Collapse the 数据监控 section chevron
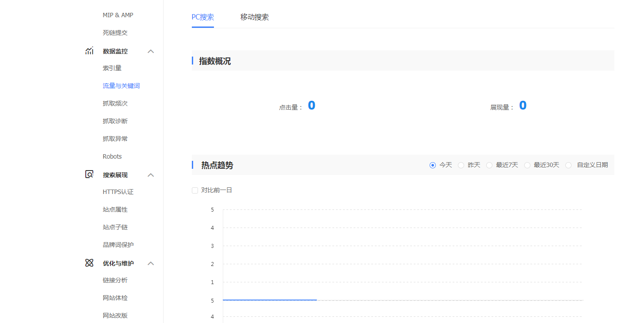 (x=151, y=51)
